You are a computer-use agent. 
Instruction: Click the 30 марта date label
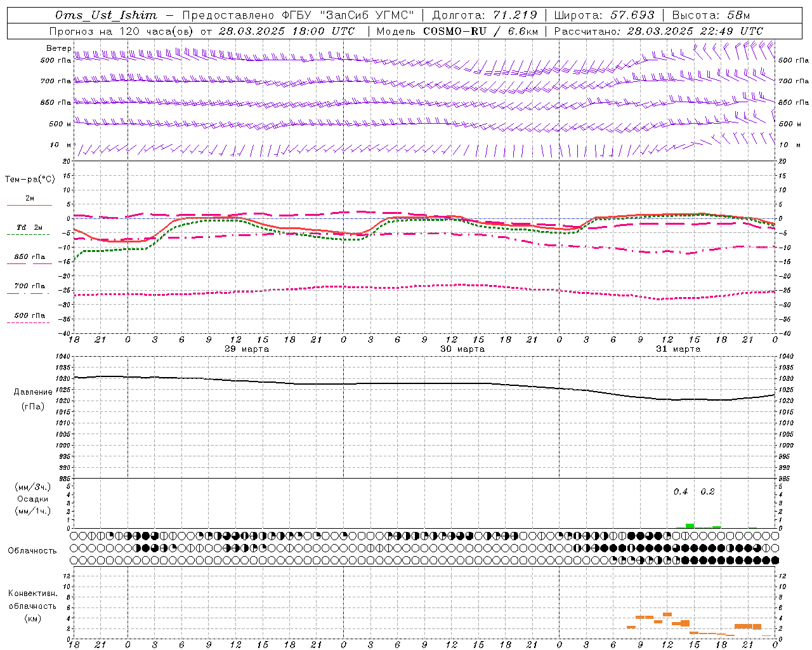click(x=462, y=349)
